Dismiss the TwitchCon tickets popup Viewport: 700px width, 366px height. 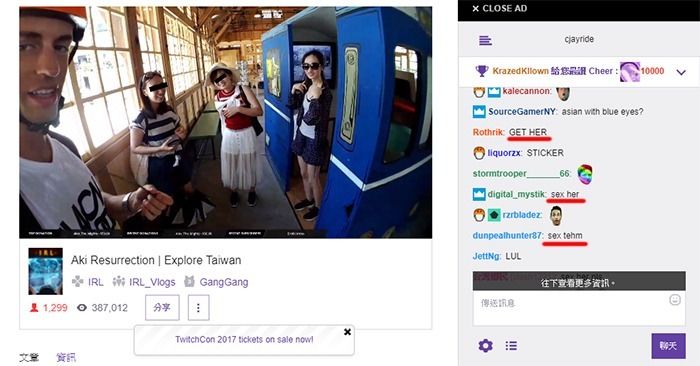(347, 332)
